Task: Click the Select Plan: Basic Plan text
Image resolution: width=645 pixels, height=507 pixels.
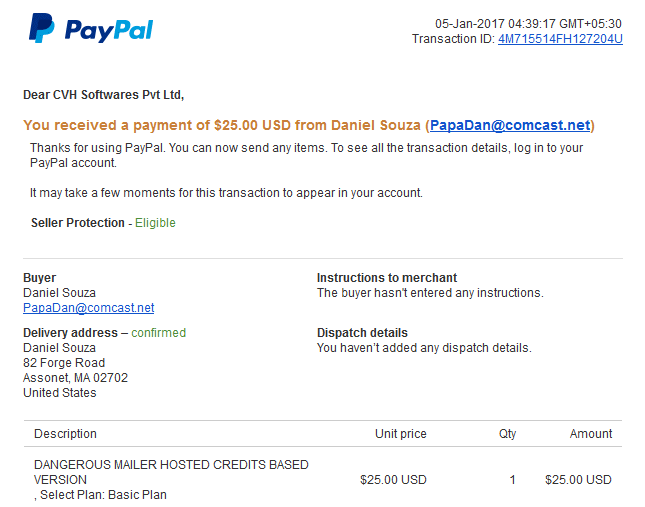Action: click(x=103, y=495)
